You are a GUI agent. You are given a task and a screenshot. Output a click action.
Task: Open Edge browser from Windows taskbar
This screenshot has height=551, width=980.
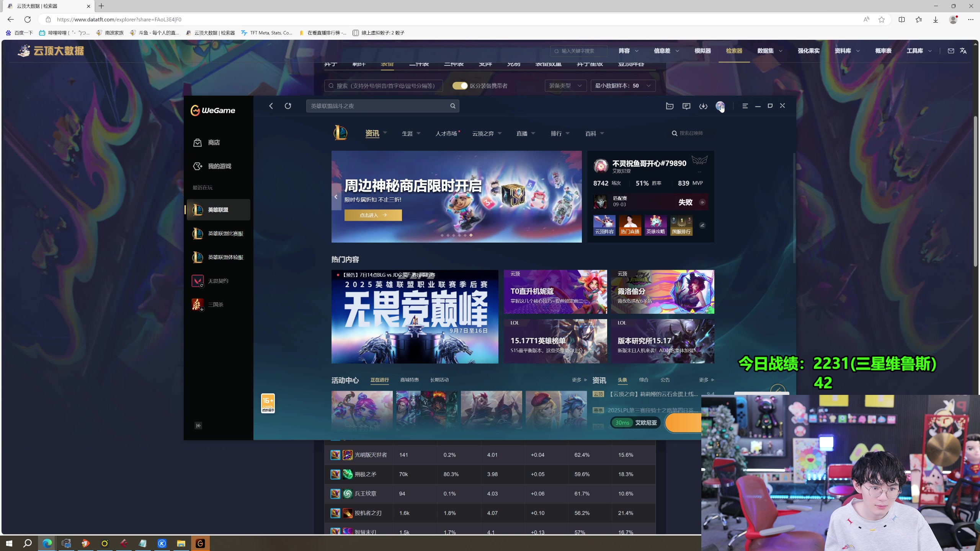click(47, 543)
